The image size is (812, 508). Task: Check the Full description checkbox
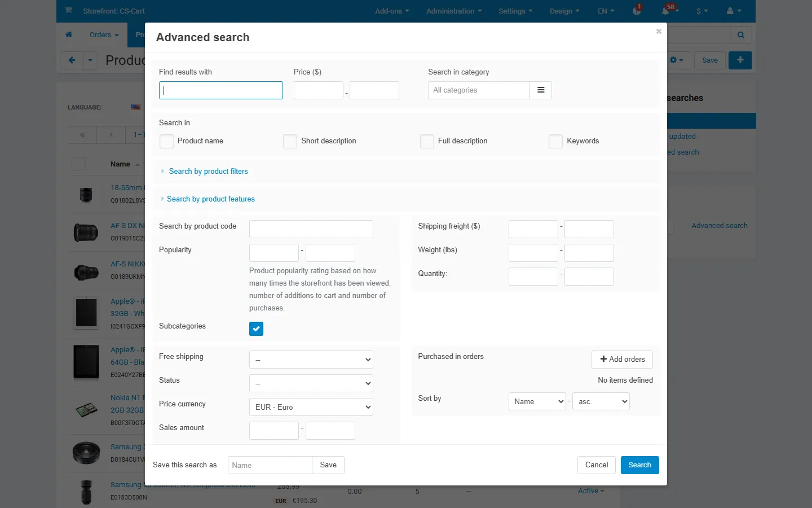427,141
